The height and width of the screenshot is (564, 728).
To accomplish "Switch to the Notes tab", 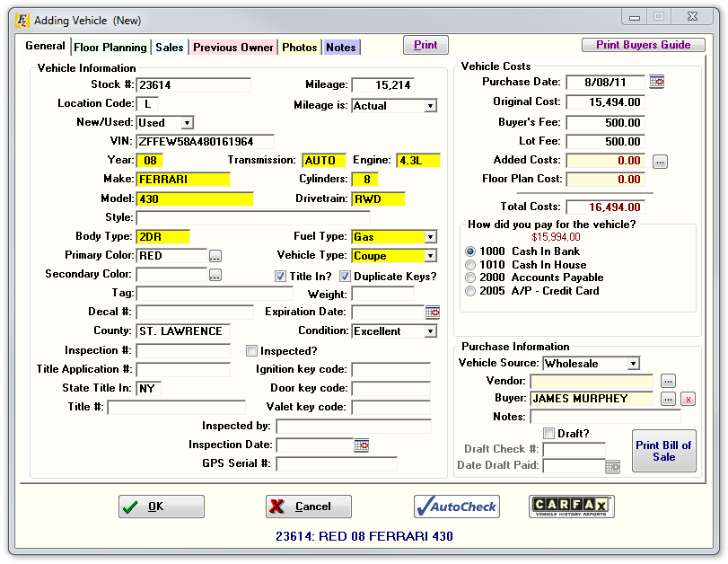I will click(x=341, y=48).
